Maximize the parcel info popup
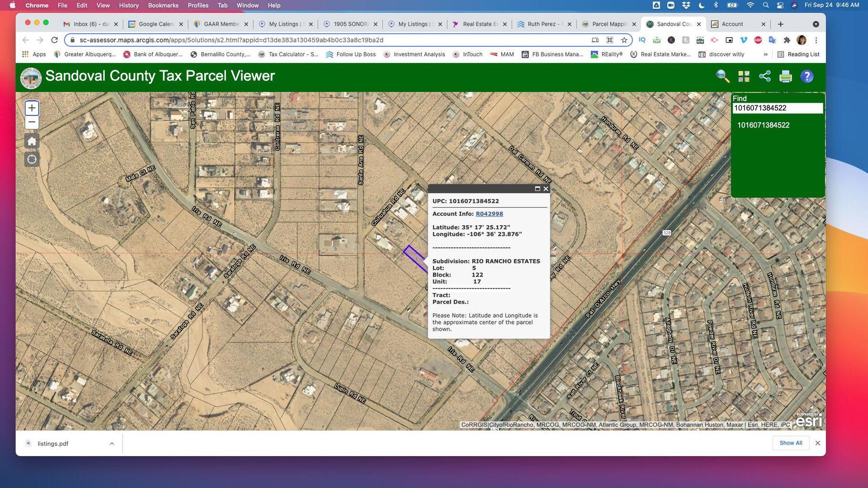The height and width of the screenshot is (488, 868). tap(537, 189)
